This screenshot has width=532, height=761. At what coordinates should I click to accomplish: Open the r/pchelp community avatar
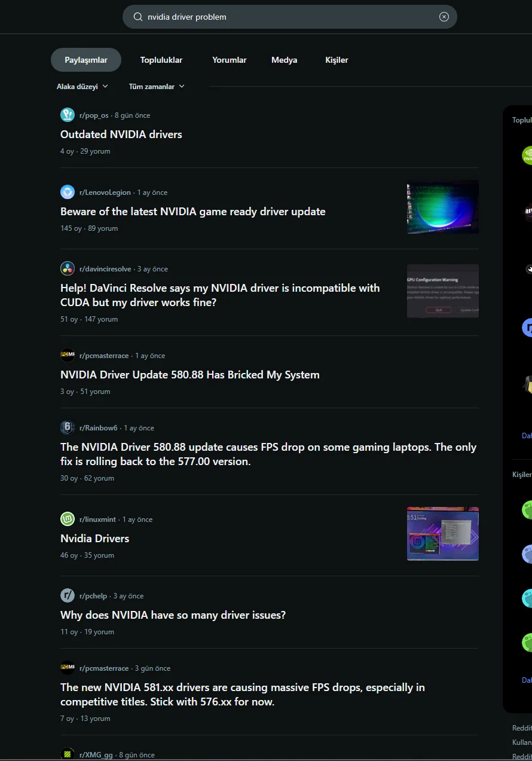[x=68, y=595]
